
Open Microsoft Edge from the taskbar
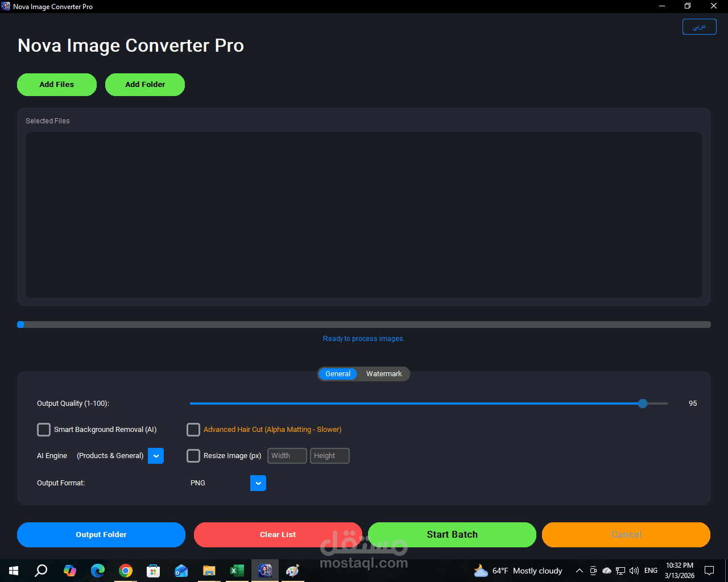(98, 570)
